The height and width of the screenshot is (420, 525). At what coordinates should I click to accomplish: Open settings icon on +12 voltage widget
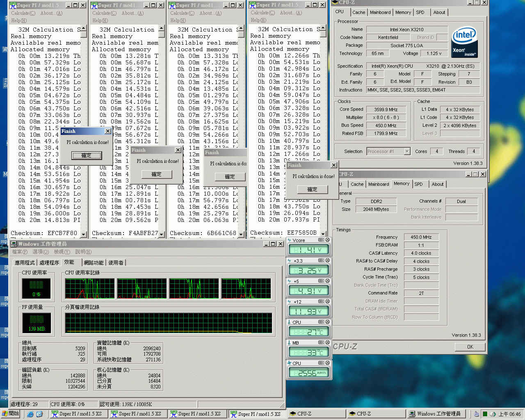point(321,301)
